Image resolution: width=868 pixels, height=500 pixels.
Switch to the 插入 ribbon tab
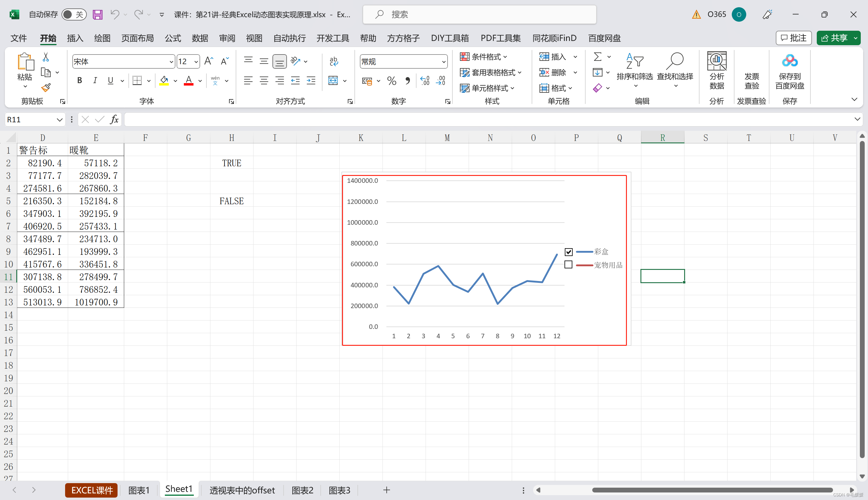coord(75,38)
